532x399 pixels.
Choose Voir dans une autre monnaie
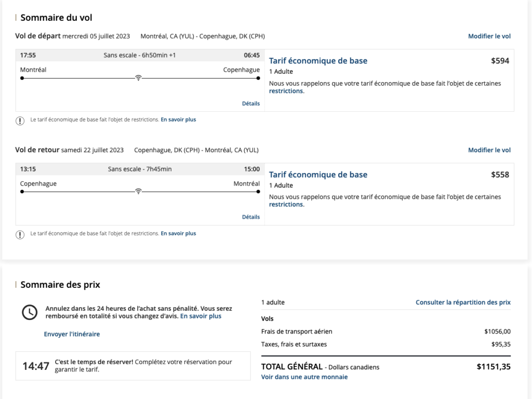coord(304,377)
